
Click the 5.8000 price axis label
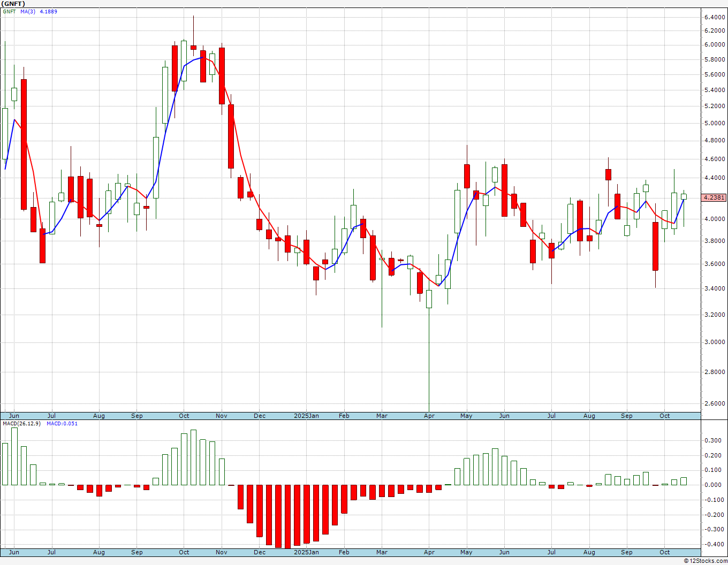coord(715,59)
